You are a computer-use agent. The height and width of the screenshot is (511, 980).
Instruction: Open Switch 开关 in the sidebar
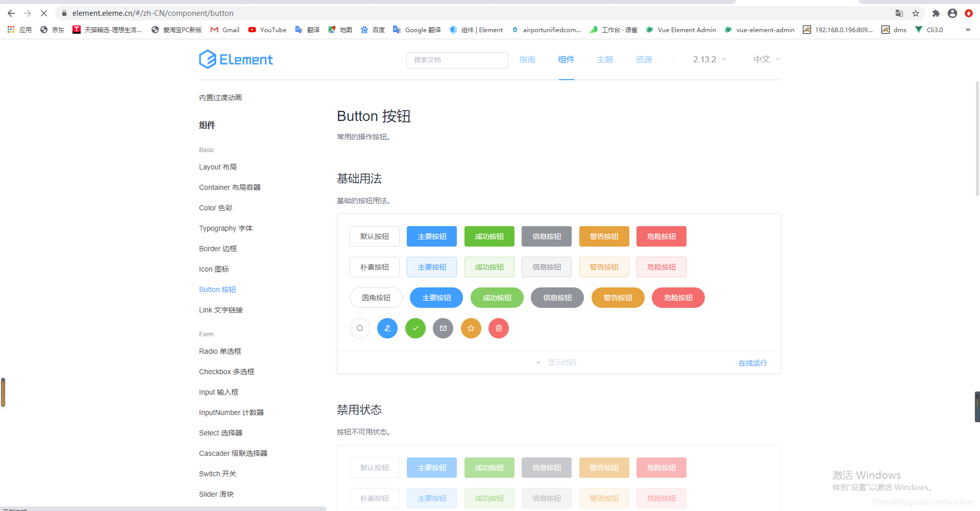pos(217,474)
